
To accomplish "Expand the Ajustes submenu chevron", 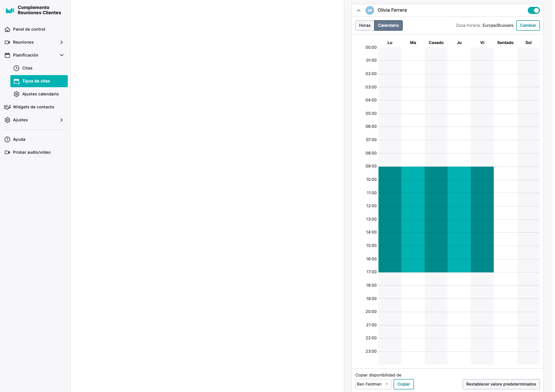I will point(62,120).
